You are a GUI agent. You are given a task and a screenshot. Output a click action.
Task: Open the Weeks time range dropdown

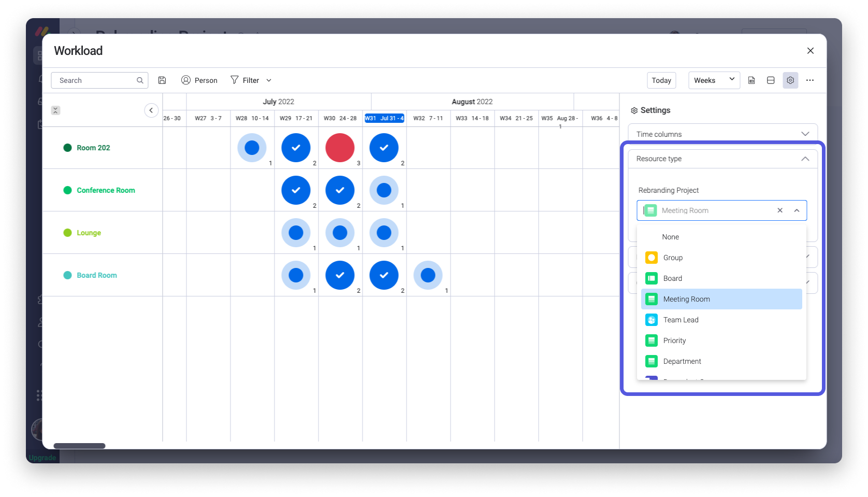[x=714, y=80]
